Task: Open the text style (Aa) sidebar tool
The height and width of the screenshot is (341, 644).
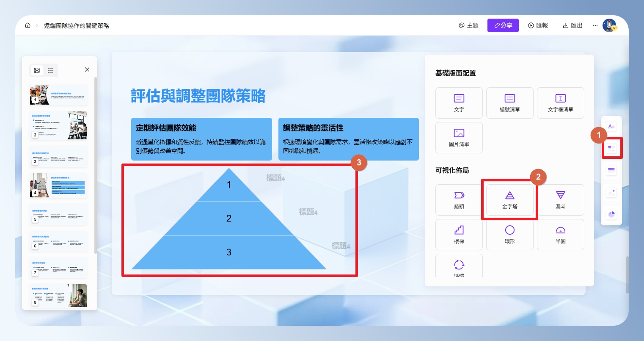Action: coord(611,127)
